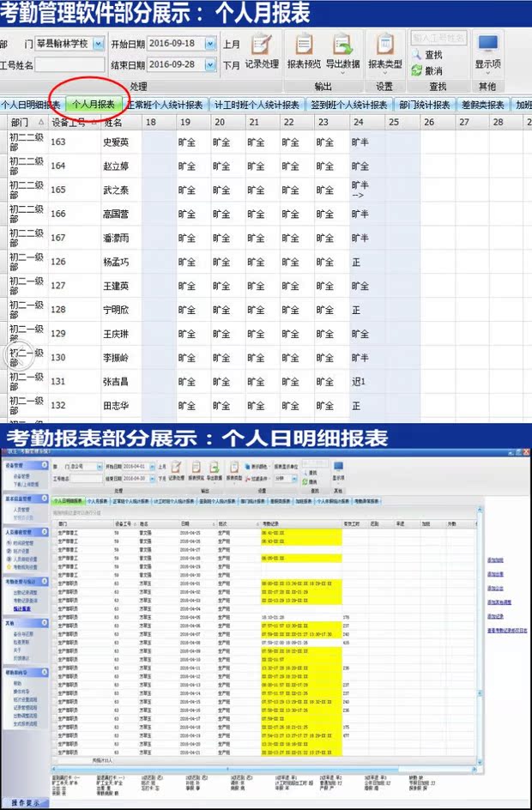Click the 添加其他调整 link

[x=499, y=602]
